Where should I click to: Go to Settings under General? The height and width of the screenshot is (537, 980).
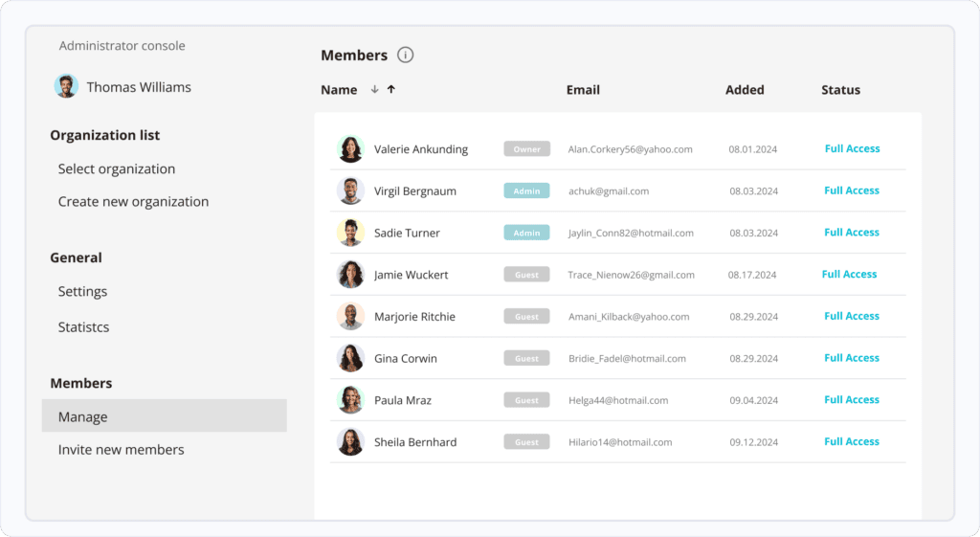click(82, 292)
